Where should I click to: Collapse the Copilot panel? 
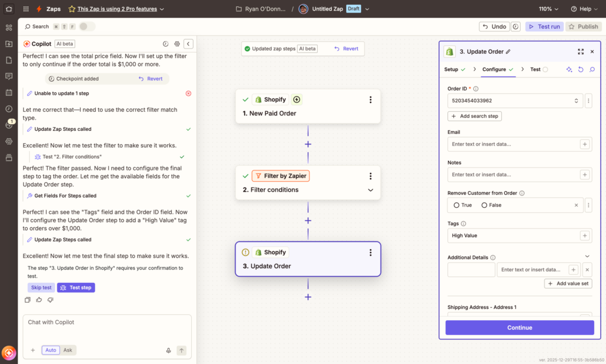(x=188, y=44)
